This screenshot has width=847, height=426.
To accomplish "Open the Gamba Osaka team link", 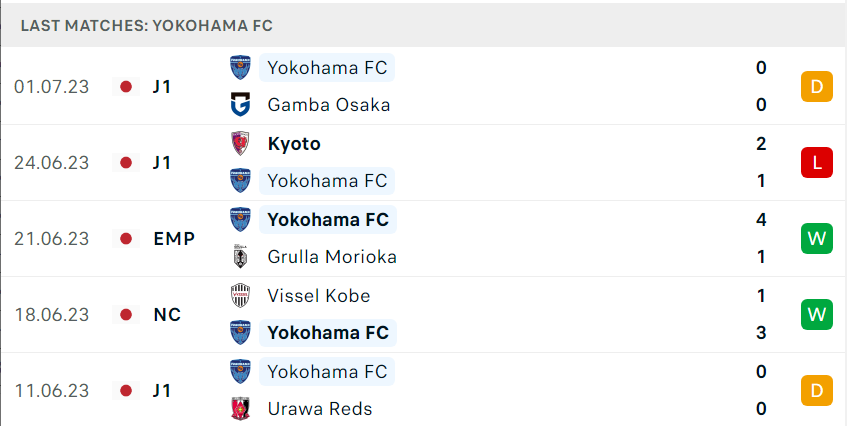I will [328, 105].
